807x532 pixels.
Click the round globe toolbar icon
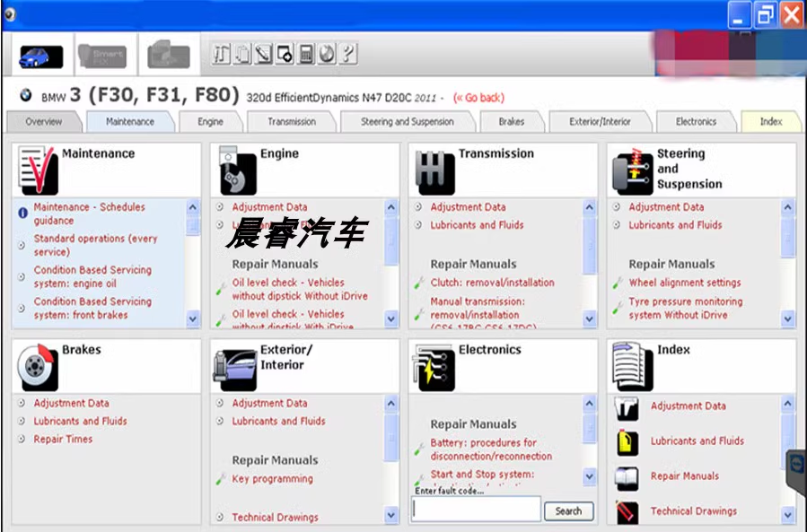327,54
